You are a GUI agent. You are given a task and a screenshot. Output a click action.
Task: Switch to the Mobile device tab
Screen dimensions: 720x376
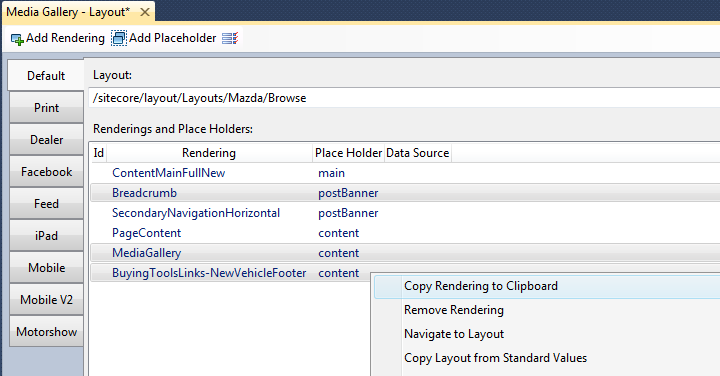click(x=46, y=268)
